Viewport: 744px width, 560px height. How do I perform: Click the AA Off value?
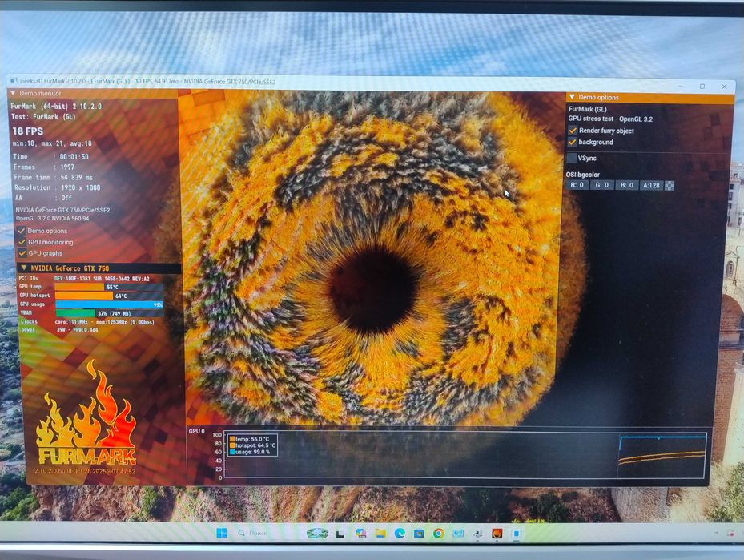[66, 198]
